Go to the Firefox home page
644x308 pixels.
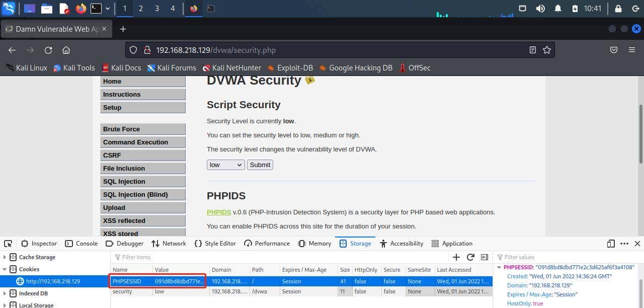[x=66, y=50]
